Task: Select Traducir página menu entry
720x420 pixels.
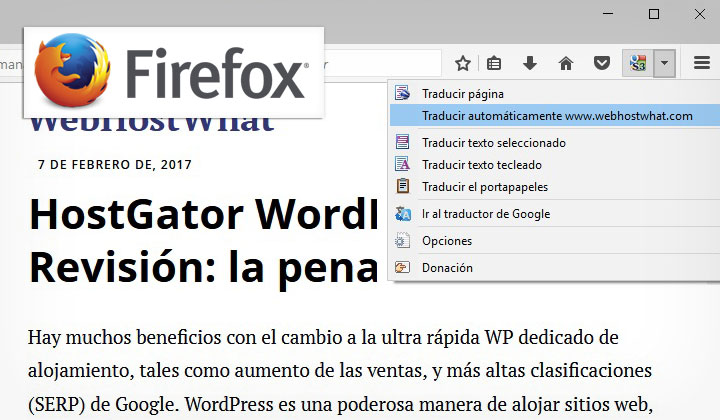Action: (x=555, y=94)
